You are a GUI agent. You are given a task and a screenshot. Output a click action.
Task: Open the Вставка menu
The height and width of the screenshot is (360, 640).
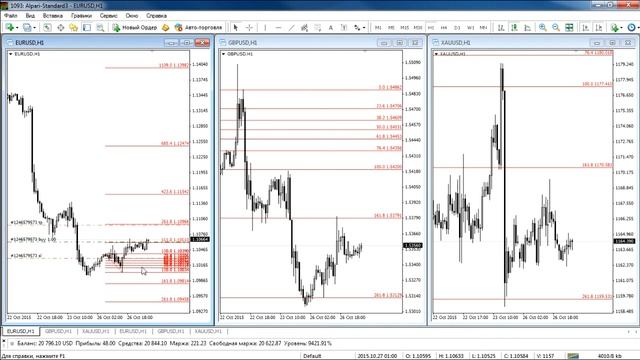(x=53, y=16)
